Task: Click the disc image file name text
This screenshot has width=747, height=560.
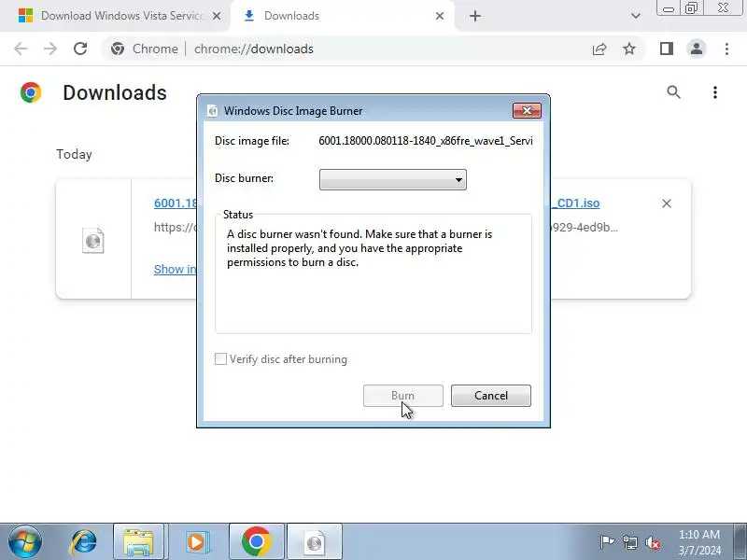Action: point(426,141)
